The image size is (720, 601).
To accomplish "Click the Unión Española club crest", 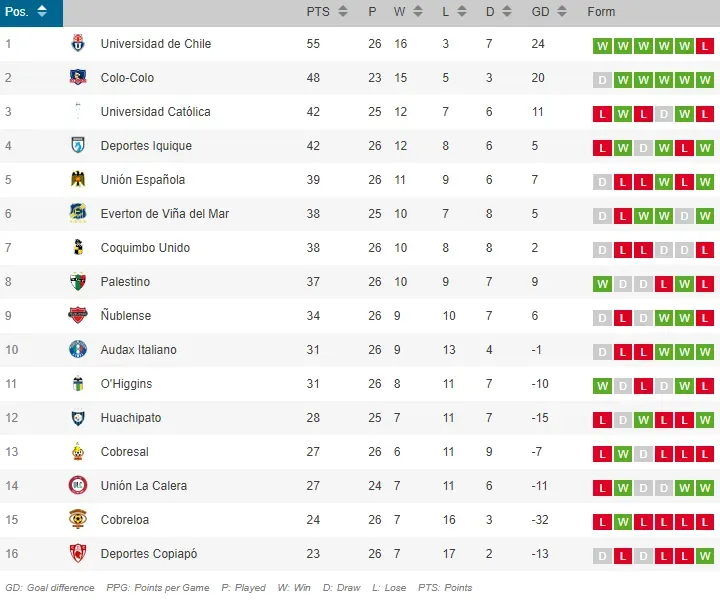I will point(78,180).
